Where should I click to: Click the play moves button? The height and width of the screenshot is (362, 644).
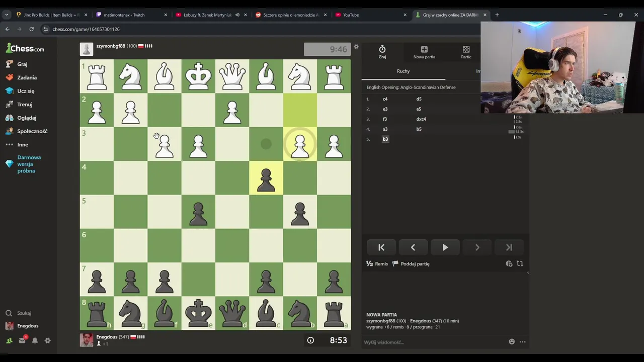point(445,247)
